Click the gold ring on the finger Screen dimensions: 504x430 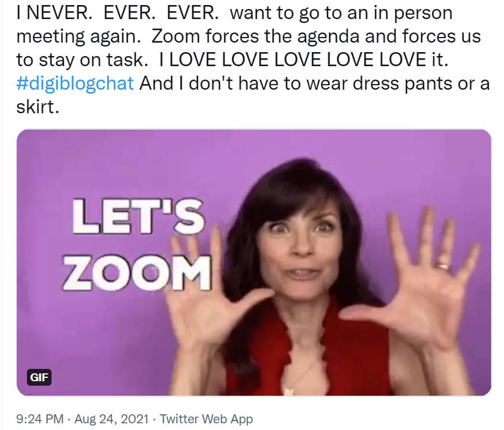click(442, 265)
